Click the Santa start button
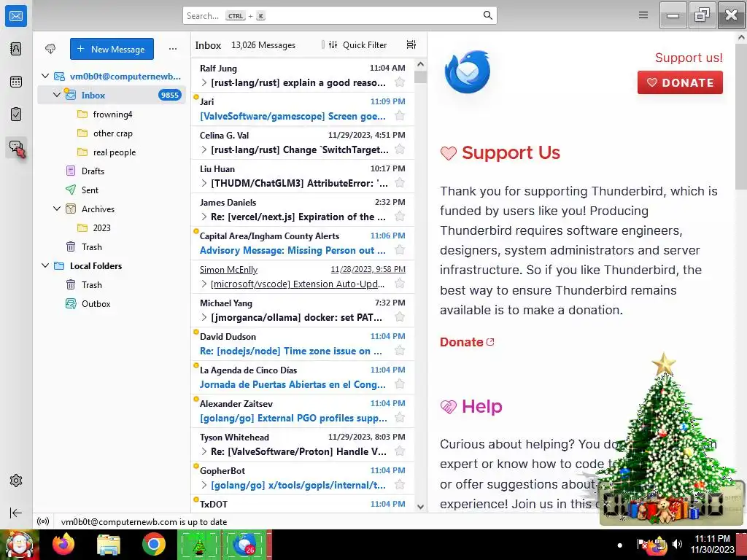The width and height of the screenshot is (747, 560). [19, 545]
